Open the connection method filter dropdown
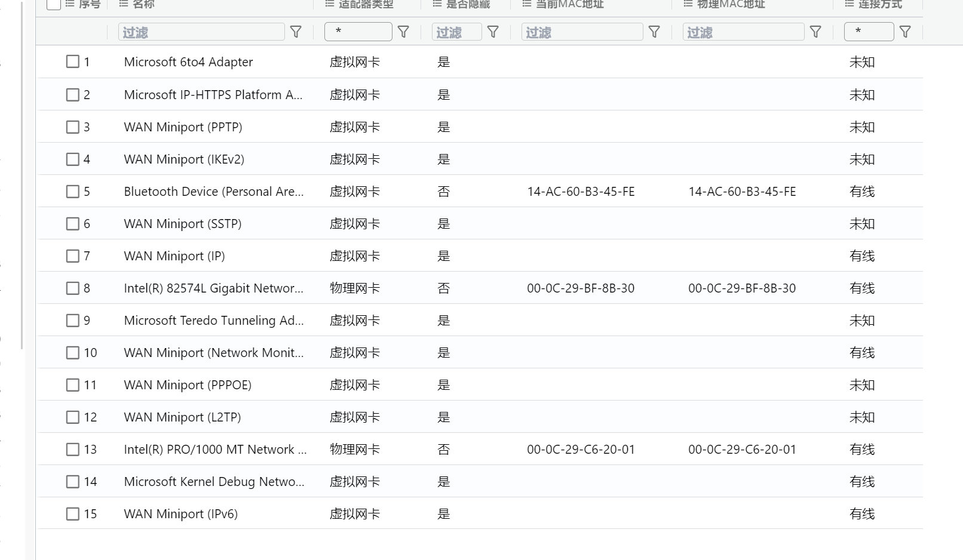The width and height of the screenshot is (963, 560). point(869,32)
